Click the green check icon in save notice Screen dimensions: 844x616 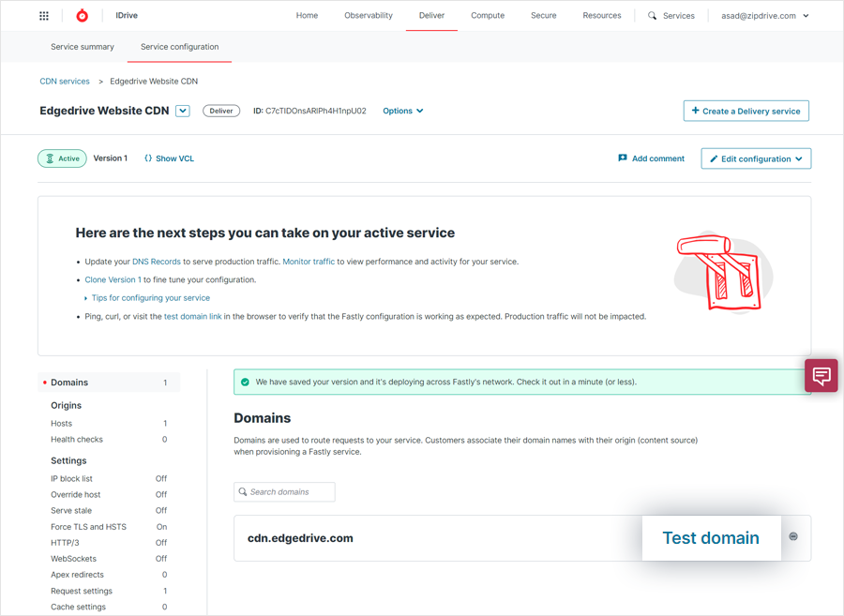(x=245, y=382)
